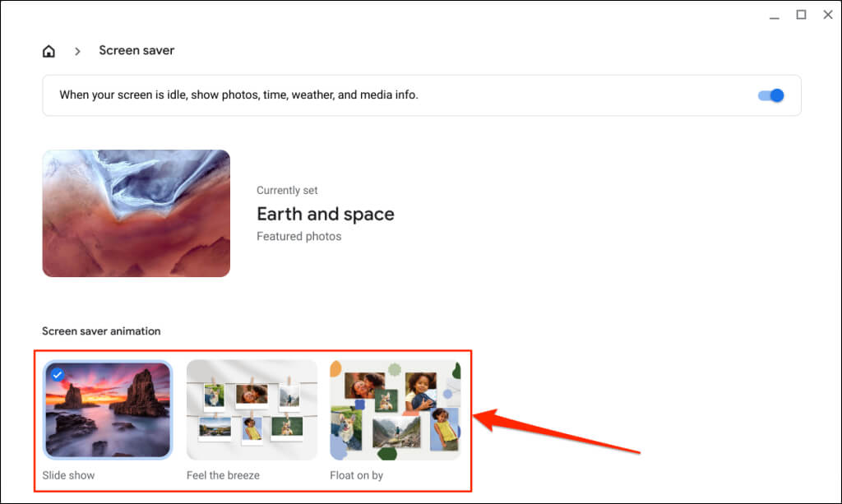
Task: Disable the screen saver toggle switch
Action: pos(770,95)
